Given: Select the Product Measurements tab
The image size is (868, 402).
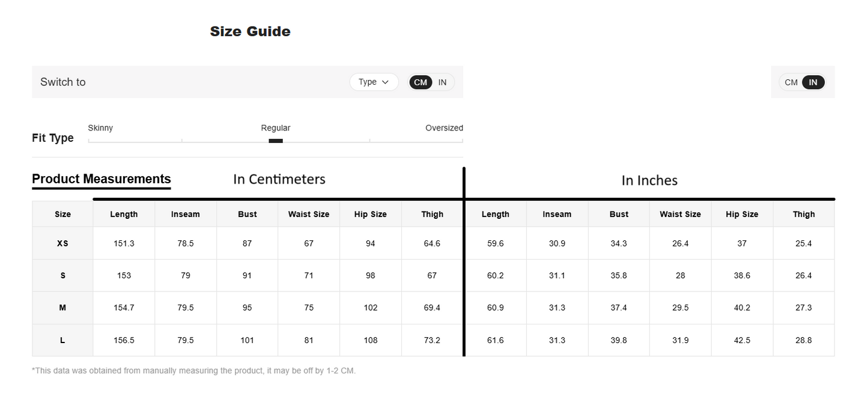Looking at the screenshot, I should click(101, 179).
